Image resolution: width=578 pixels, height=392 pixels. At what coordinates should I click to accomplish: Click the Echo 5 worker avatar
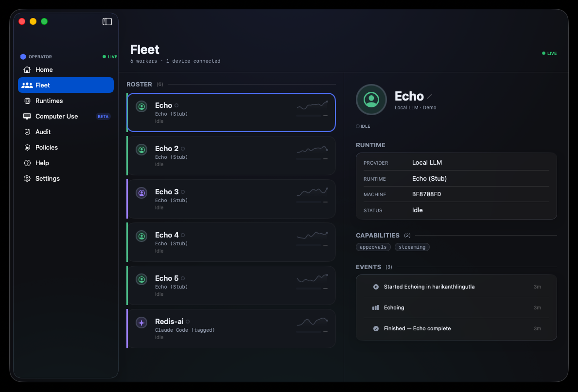141,279
